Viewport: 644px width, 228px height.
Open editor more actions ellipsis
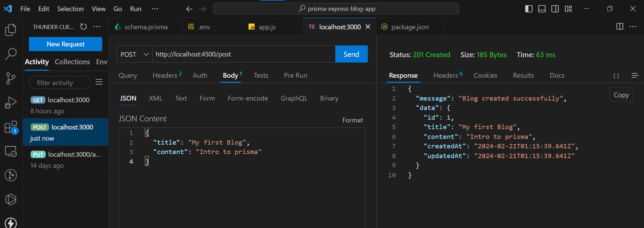pyautogui.click(x=633, y=27)
